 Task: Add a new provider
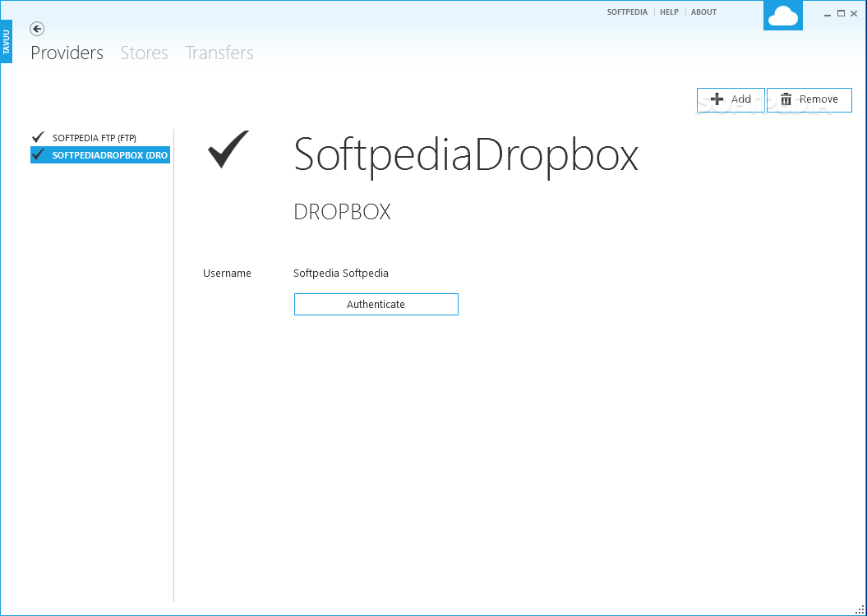[x=731, y=99]
